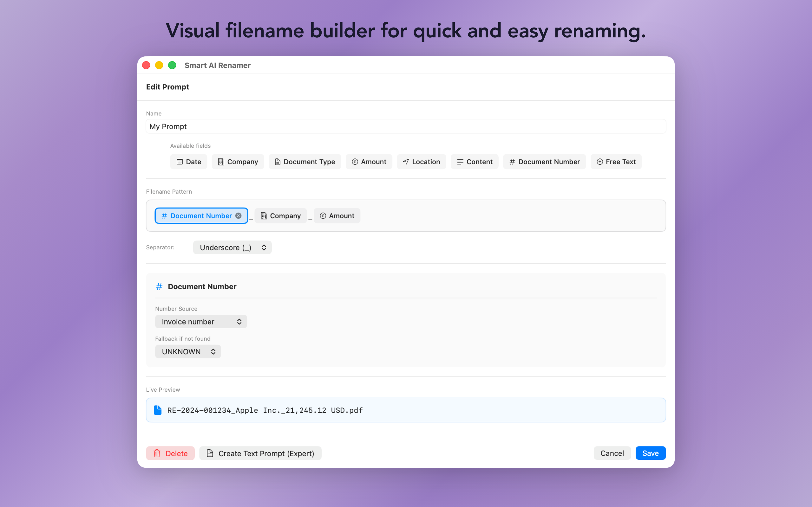812x507 pixels.
Task: Click the hash icon beside Document Number heading
Action: pyautogui.click(x=159, y=286)
